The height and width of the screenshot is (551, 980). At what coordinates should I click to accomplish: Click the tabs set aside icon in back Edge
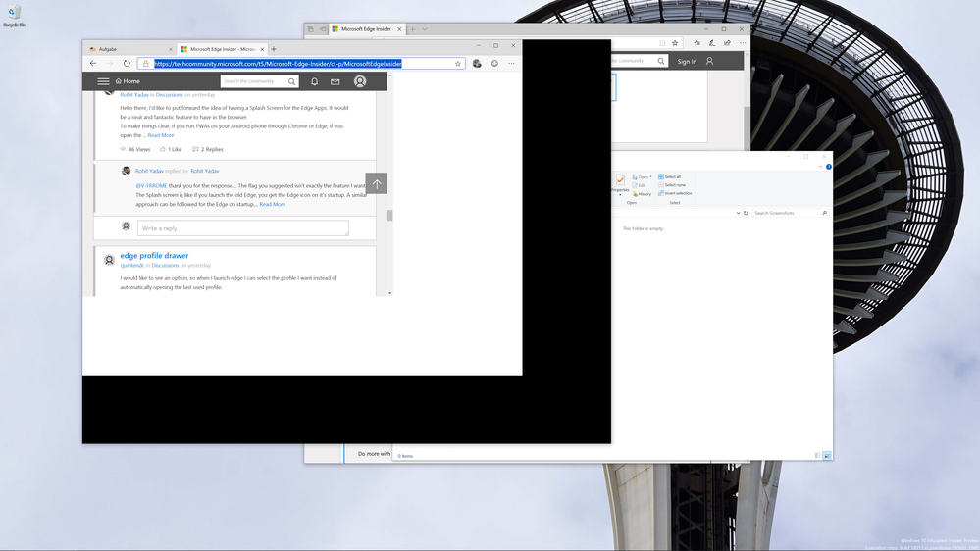311,28
